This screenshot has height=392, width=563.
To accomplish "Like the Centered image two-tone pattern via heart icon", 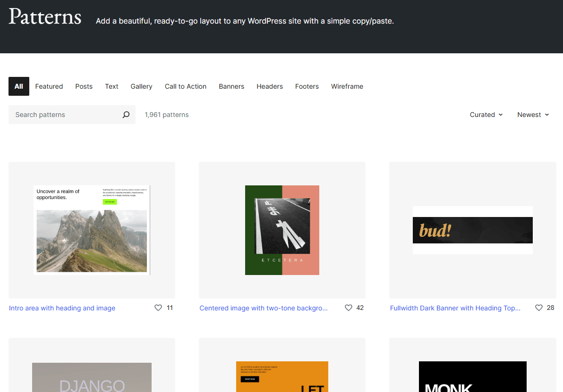I will [x=349, y=308].
